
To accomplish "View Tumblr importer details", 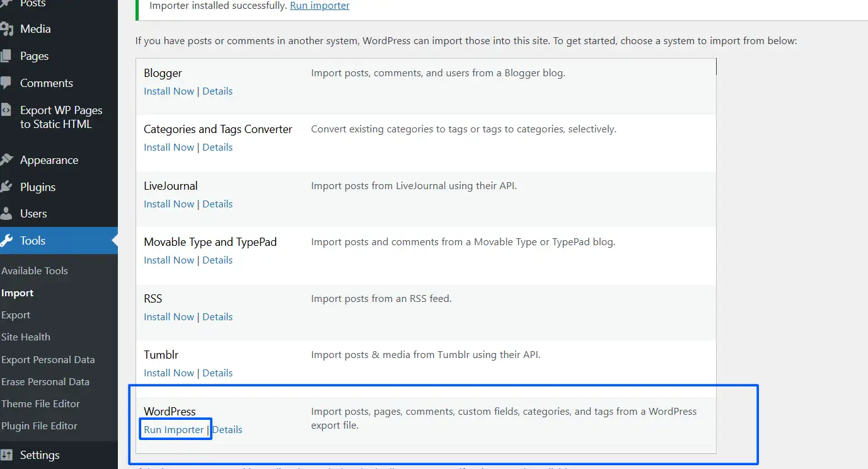I will click(217, 373).
